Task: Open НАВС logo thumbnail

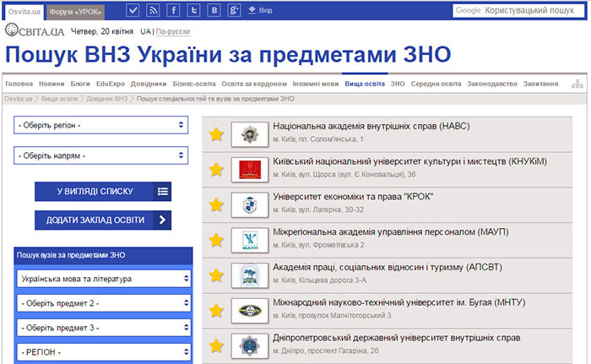Action: (250, 134)
